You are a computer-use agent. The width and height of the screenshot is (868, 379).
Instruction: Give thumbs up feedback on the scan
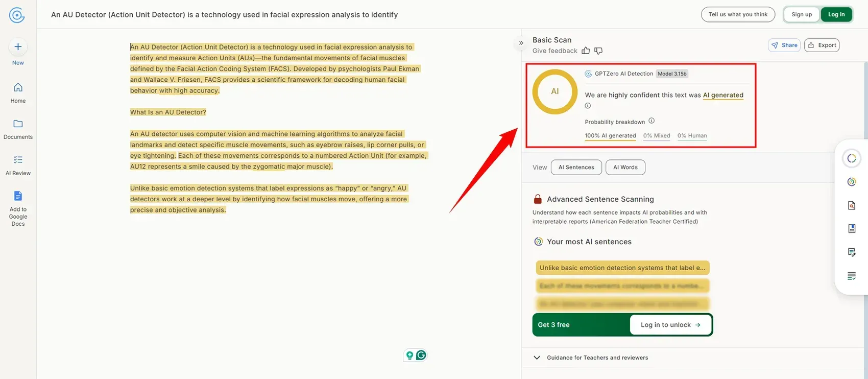point(586,51)
